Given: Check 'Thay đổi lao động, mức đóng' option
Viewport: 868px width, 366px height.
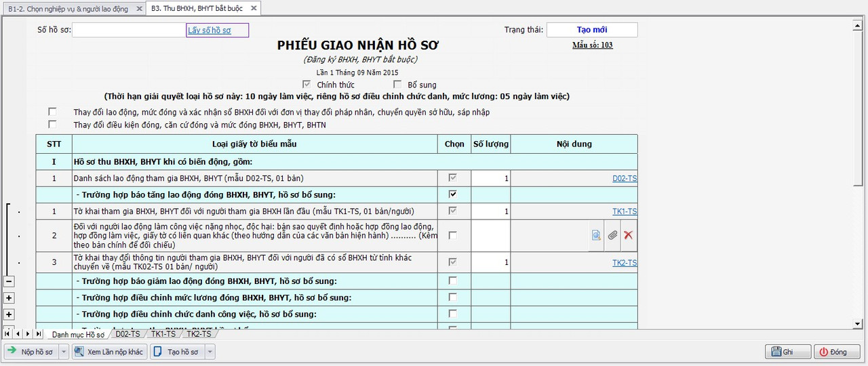Looking at the screenshot, I should point(52,112).
